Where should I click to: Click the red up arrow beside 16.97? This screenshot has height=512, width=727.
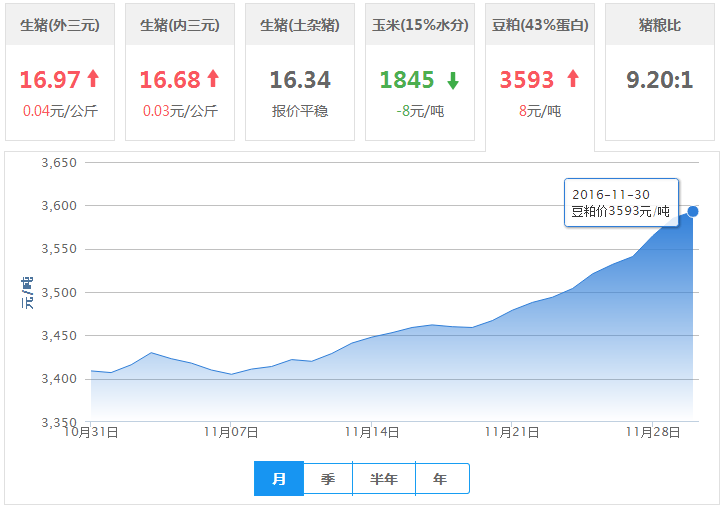(x=93, y=78)
